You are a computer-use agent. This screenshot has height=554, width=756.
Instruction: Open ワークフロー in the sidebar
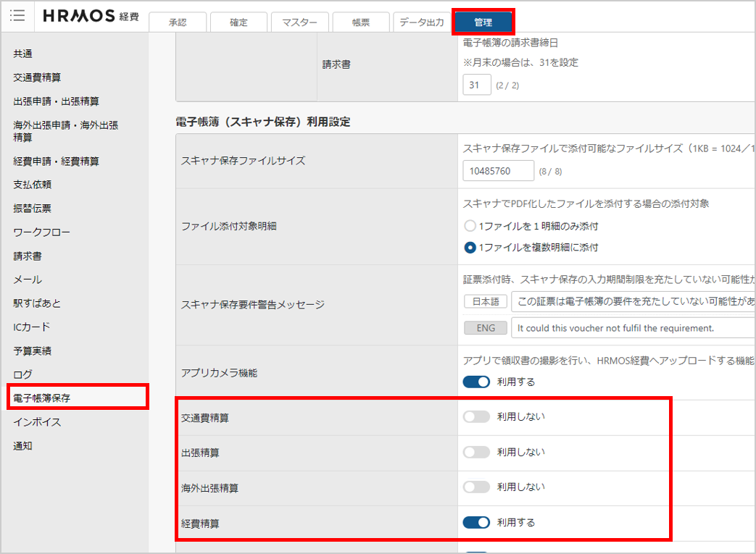click(x=42, y=232)
